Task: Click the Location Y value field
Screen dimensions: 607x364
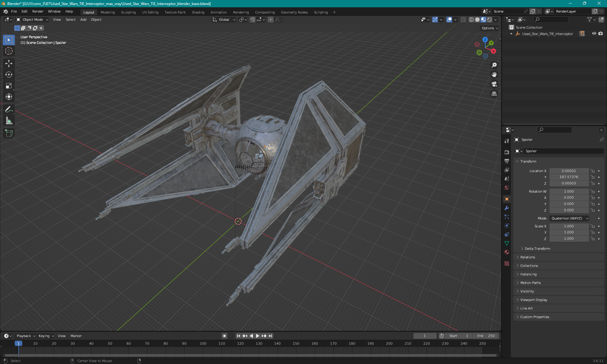Action: point(569,177)
